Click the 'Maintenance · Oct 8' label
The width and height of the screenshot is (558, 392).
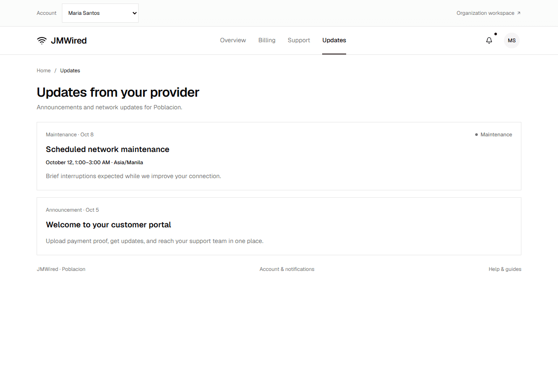click(70, 135)
